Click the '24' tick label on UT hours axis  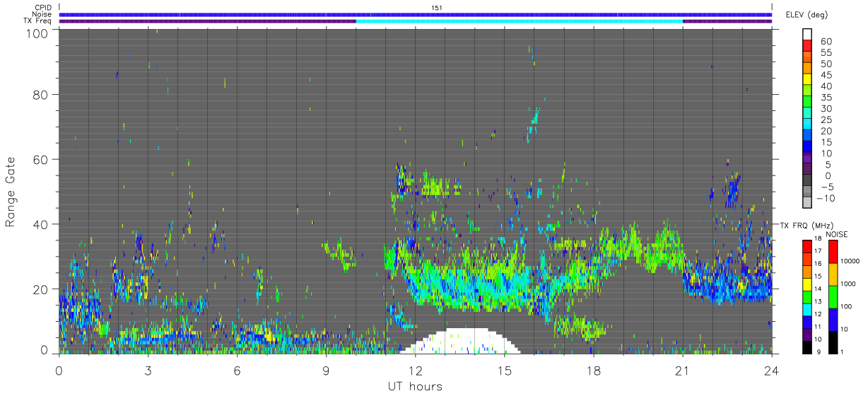(x=771, y=370)
